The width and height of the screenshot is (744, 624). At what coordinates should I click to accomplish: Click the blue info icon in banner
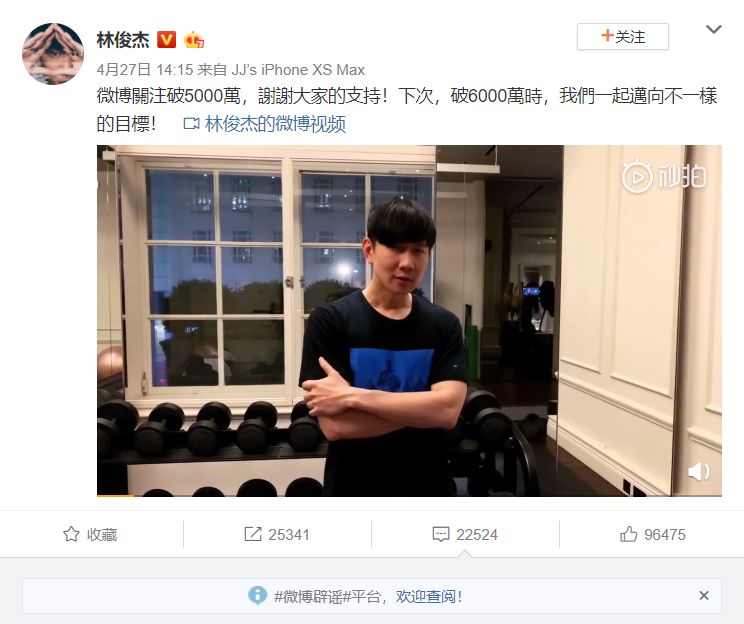click(258, 595)
